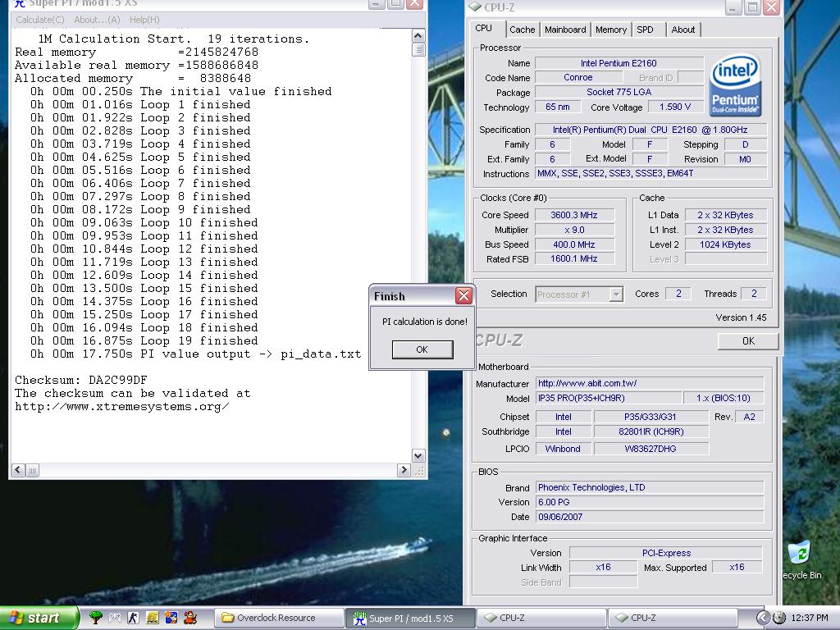Click the gold G quick launch icon
840x630 pixels.
tap(153, 618)
